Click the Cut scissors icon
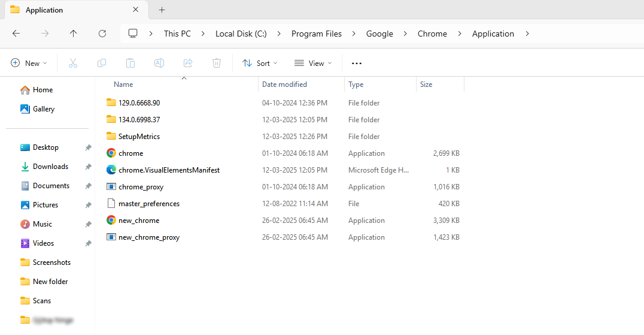The width and height of the screenshot is (644, 335). pyautogui.click(x=72, y=63)
